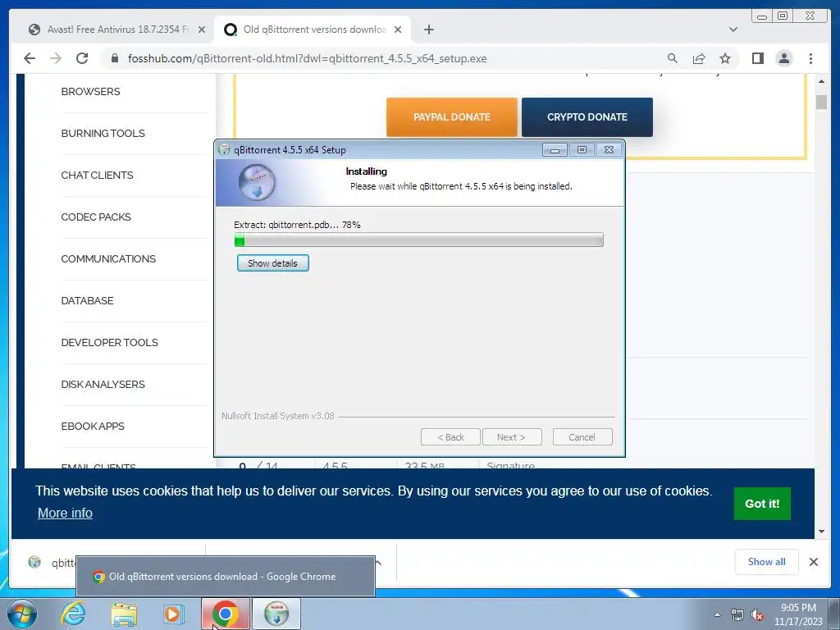The image size is (840, 630).
Task: Click the PAYPAL DONATE button
Action: 452,116
